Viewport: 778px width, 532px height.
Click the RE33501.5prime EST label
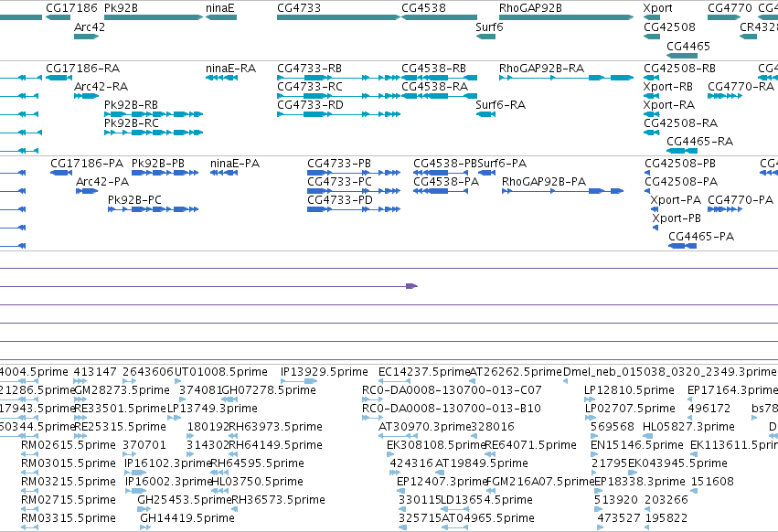click(120, 409)
